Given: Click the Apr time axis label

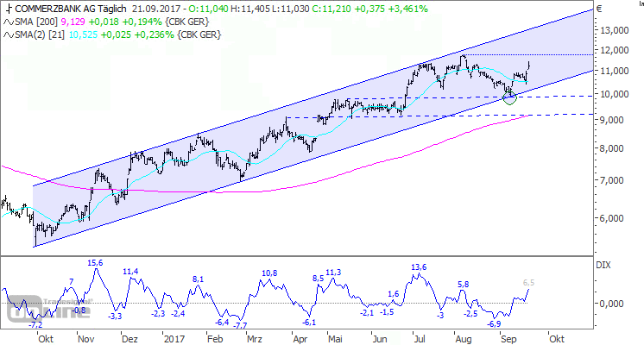Looking at the screenshot, I should point(300,339).
